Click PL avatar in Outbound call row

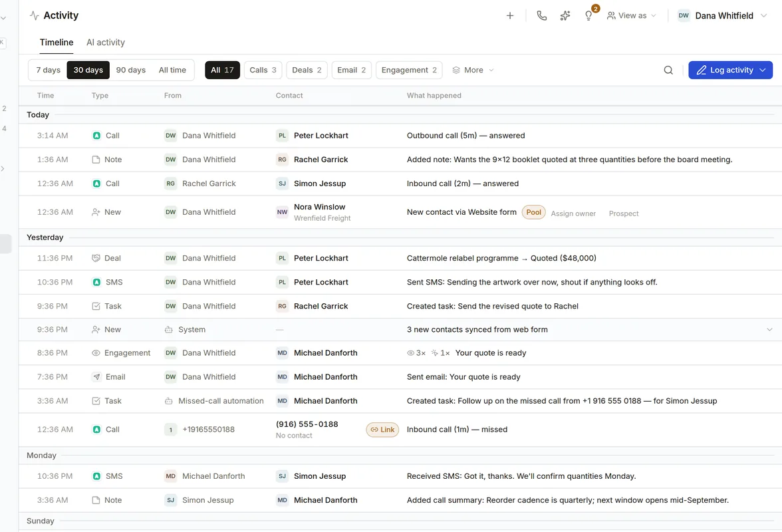tap(282, 136)
